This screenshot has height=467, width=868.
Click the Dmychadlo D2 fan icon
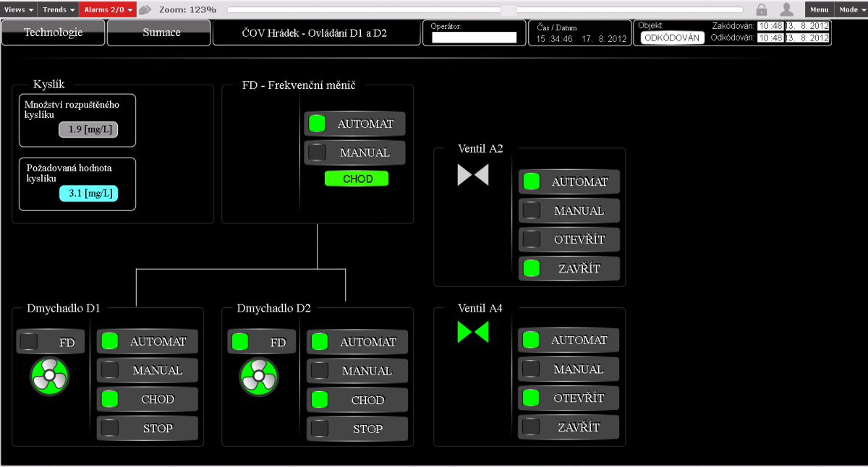[260, 377]
